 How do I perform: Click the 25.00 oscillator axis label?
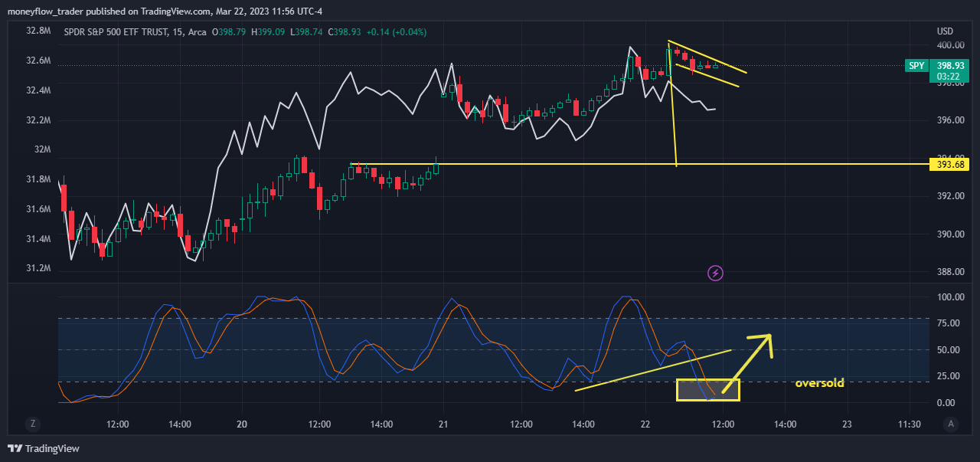(947, 376)
